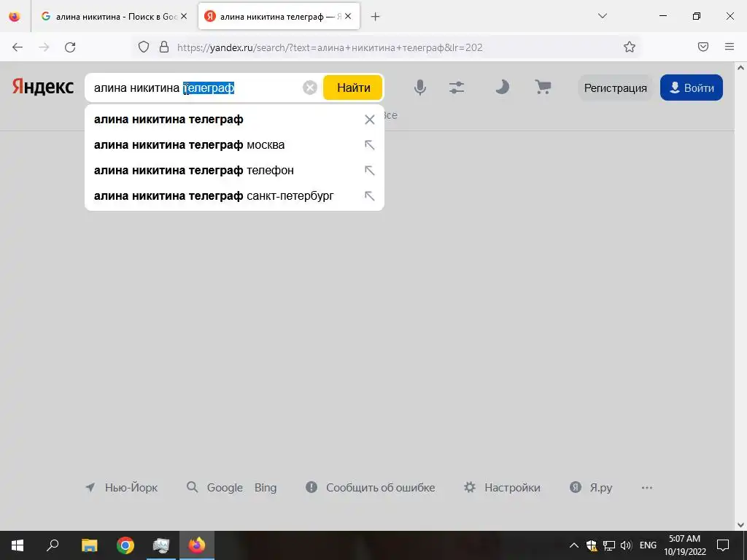Click the Firefox account icon left of tabs
Viewport: 747px width, 560px height.
click(x=15, y=16)
